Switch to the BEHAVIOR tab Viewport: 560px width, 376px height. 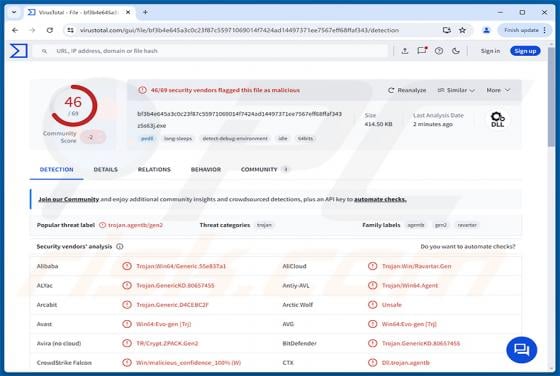(206, 169)
